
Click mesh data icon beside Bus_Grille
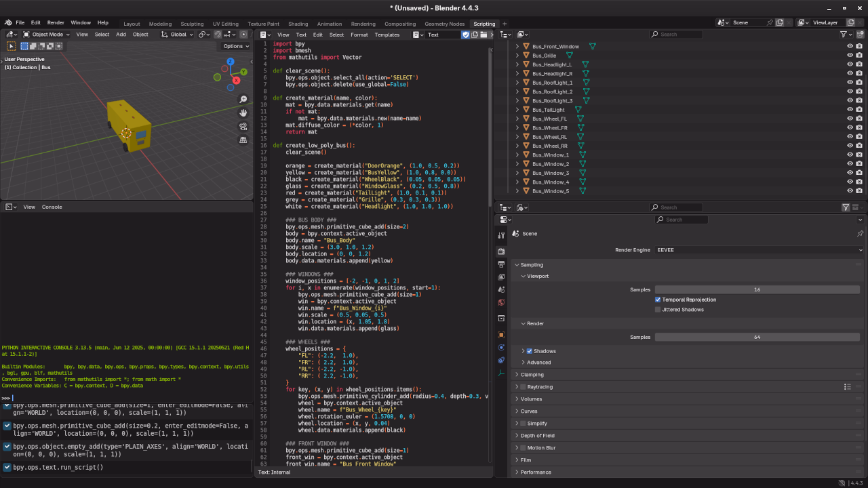pyautogui.click(x=570, y=56)
